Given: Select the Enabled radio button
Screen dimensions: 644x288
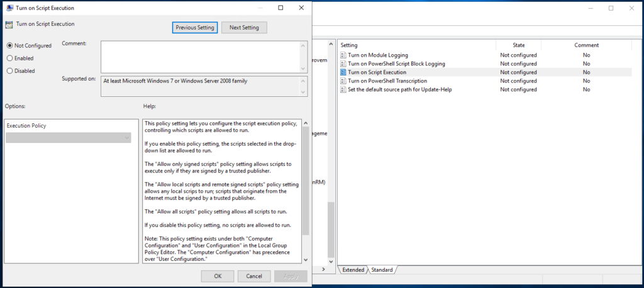Looking at the screenshot, I should point(9,58).
